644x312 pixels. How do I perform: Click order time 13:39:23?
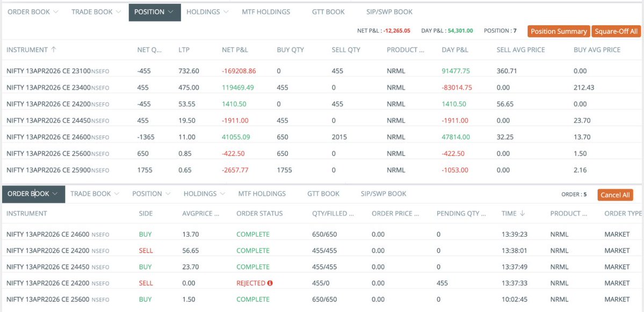[514, 234]
